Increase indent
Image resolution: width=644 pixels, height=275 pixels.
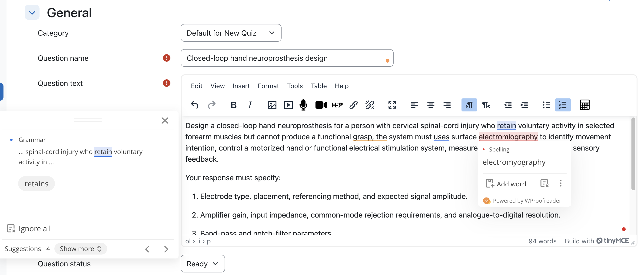coord(524,105)
